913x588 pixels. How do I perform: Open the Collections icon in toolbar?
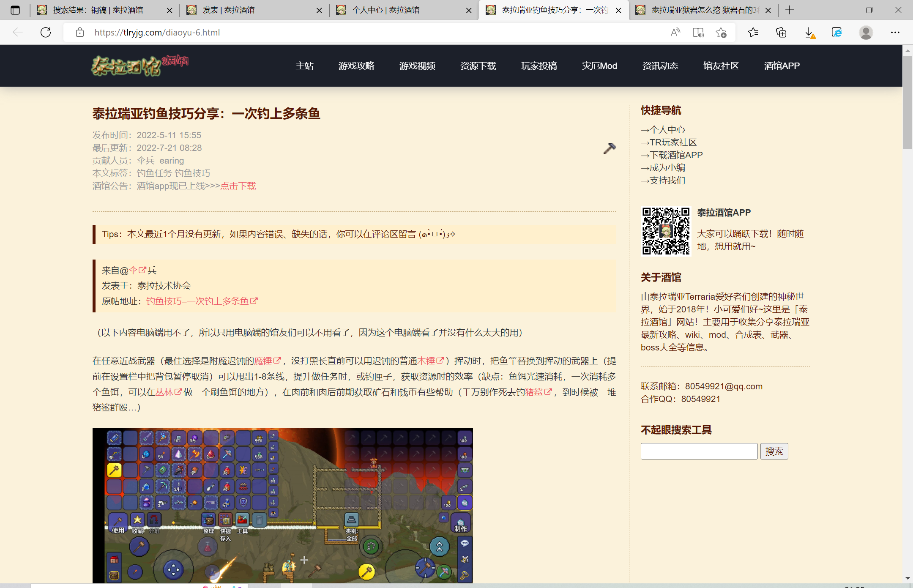pos(781,33)
